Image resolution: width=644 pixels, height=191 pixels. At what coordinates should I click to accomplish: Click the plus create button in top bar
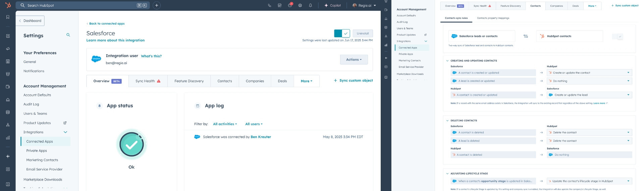point(157,5)
